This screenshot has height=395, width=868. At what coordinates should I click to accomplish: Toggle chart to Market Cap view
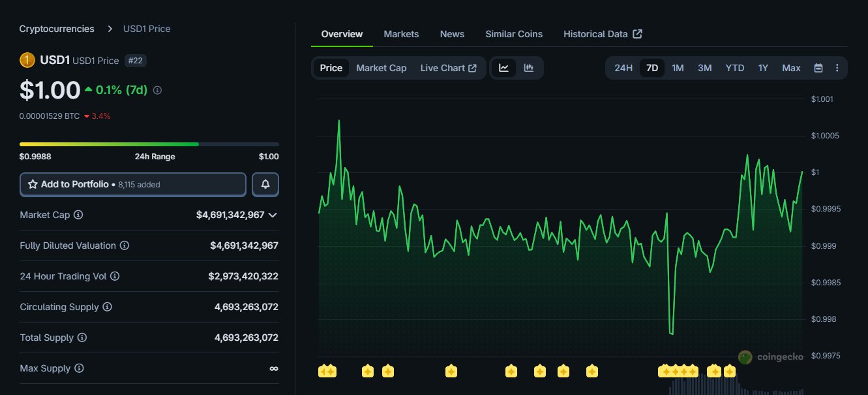pyautogui.click(x=381, y=68)
